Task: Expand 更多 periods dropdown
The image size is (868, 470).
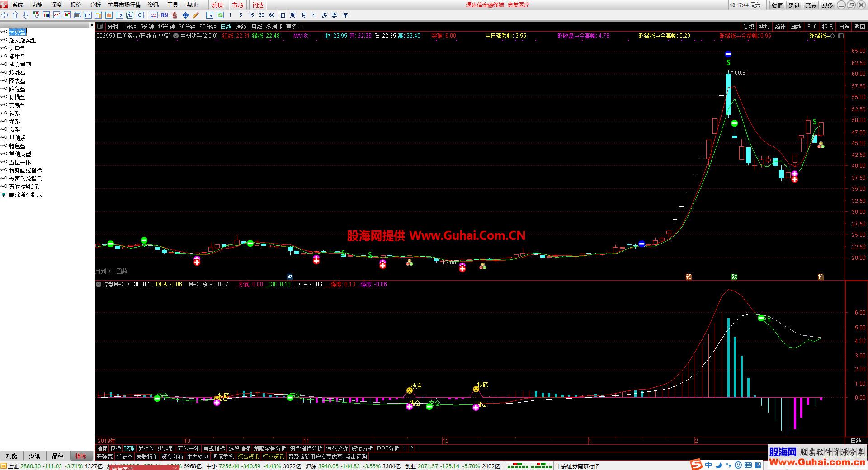Action: [x=294, y=27]
